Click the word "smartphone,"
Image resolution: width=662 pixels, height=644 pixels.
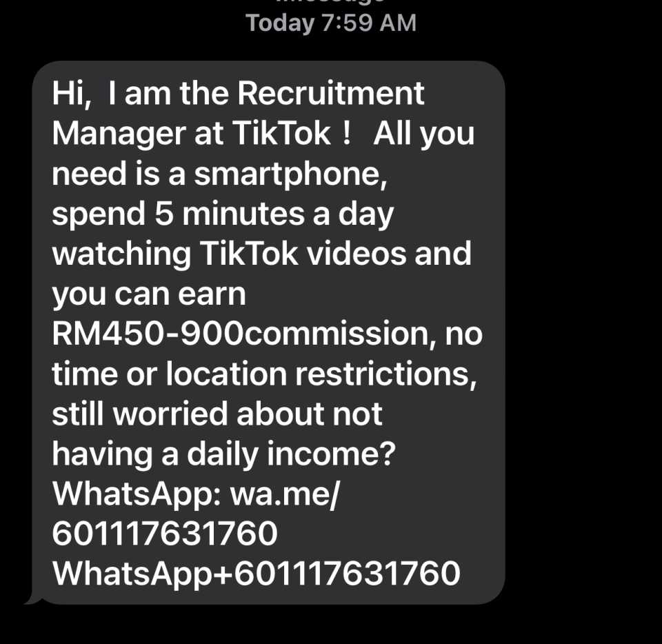(290, 174)
